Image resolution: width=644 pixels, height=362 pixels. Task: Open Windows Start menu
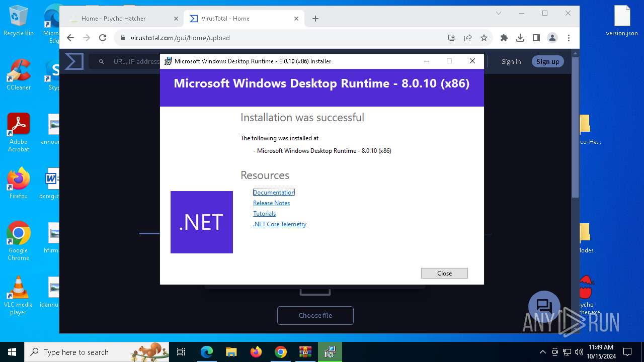click(12, 352)
